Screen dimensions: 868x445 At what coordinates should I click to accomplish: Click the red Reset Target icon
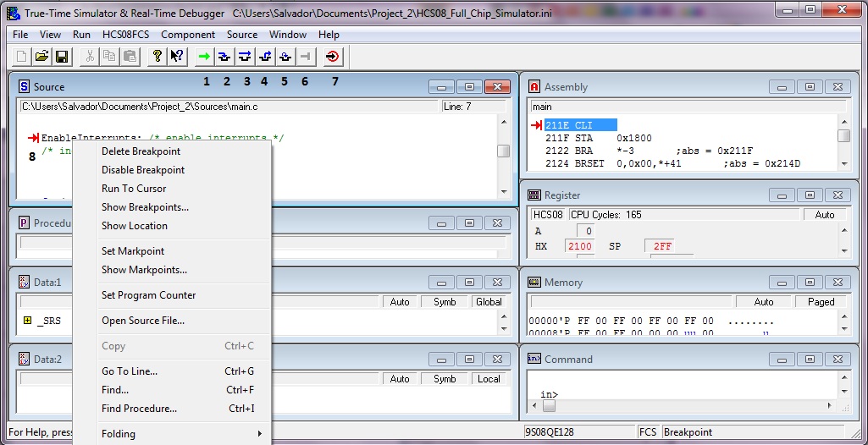click(x=333, y=57)
